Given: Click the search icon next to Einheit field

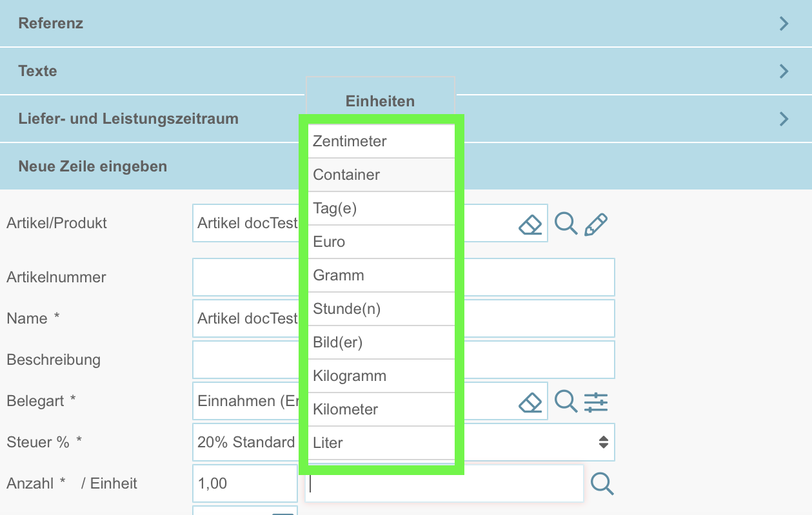Looking at the screenshot, I should [x=602, y=483].
